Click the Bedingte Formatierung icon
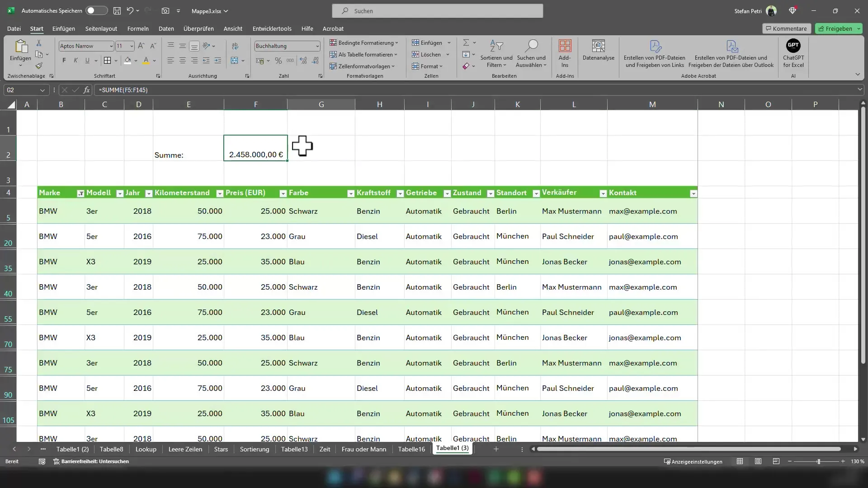This screenshot has width=868, height=488. (364, 42)
